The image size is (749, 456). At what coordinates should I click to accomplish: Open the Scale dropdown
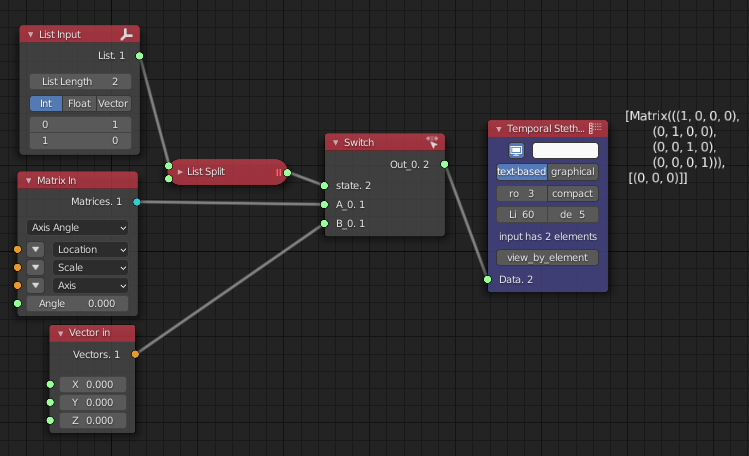pyautogui.click(x=90, y=268)
